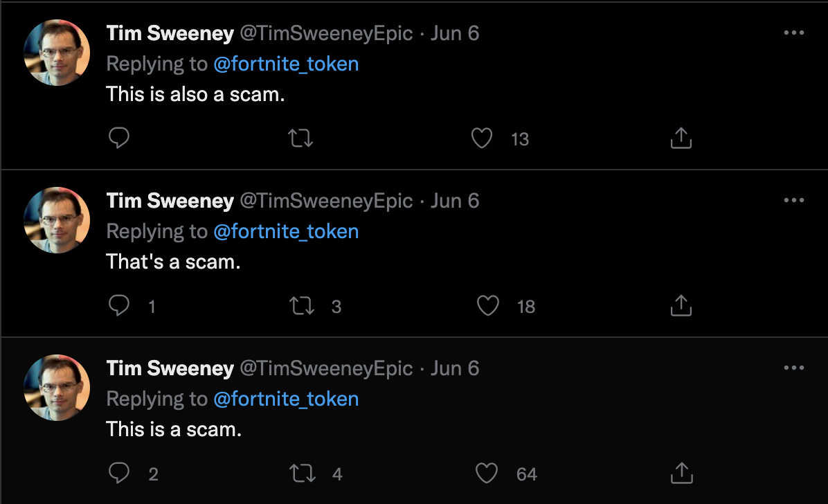
Task: Click Tim Sweeney's avatar on the top tweet
Action: pyautogui.click(x=57, y=53)
